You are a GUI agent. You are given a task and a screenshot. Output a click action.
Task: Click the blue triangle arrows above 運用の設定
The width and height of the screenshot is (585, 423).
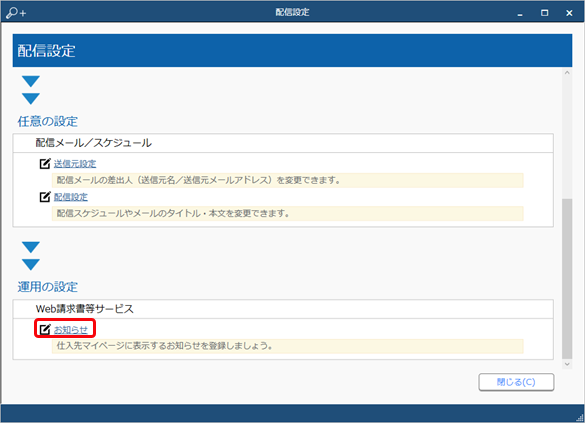[x=31, y=256]
